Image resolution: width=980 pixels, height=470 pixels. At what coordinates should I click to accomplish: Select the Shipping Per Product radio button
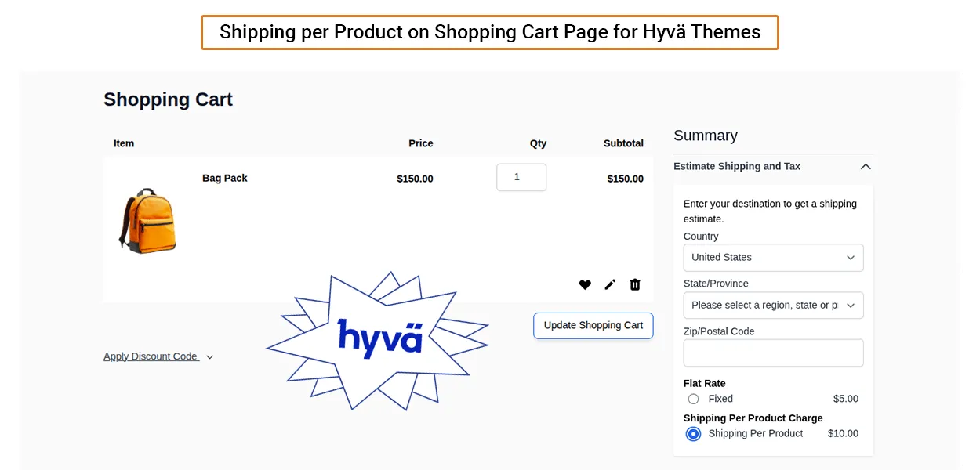click(693, 434)
